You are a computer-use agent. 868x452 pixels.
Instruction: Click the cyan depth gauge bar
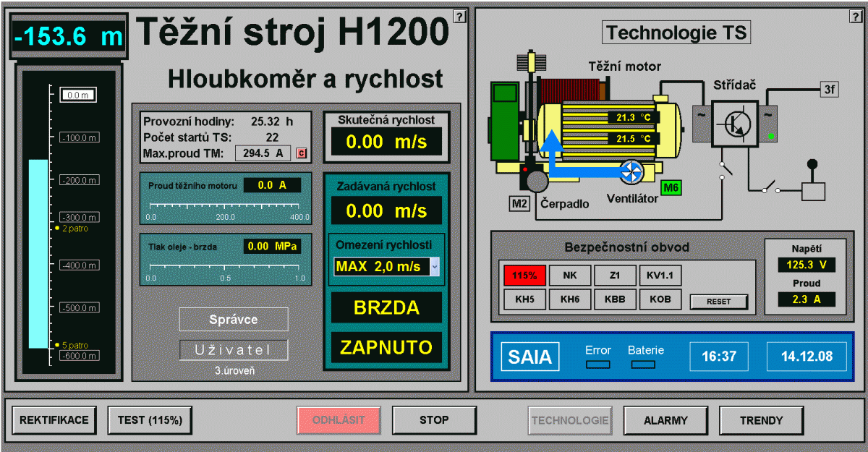[x=38, y=253]
